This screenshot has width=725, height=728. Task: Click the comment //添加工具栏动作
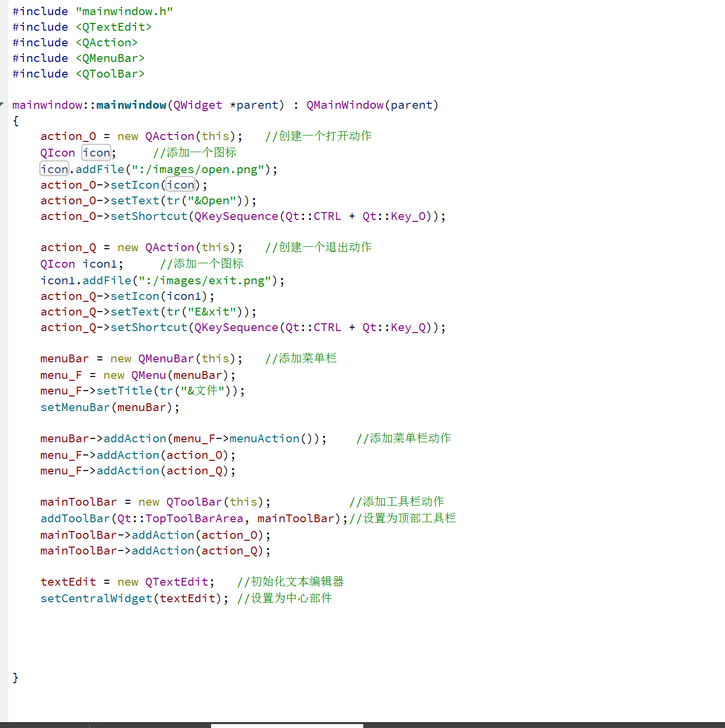[x=397, y=502]
